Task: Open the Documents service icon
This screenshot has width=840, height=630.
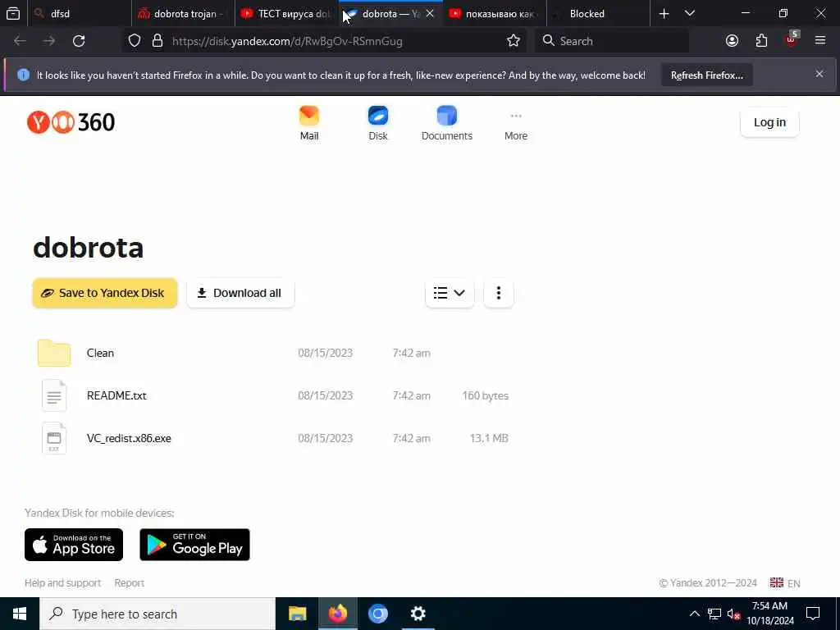Action: click(447, 116)
